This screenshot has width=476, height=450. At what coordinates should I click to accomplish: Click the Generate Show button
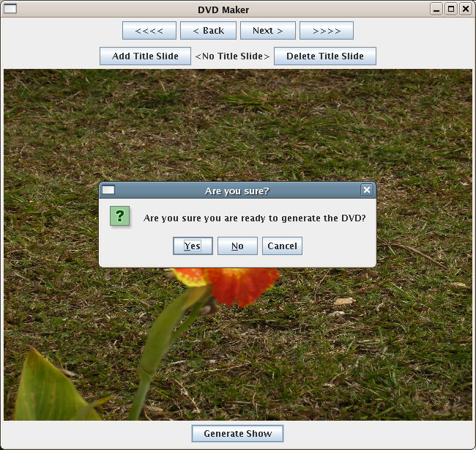click(237, 433)
